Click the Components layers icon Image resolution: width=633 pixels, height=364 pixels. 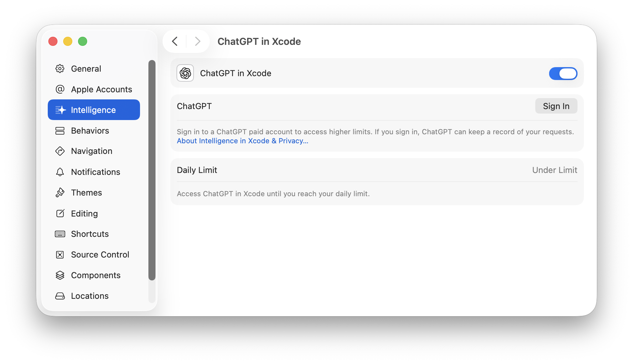pyautogui.click(x=60, y=275)
